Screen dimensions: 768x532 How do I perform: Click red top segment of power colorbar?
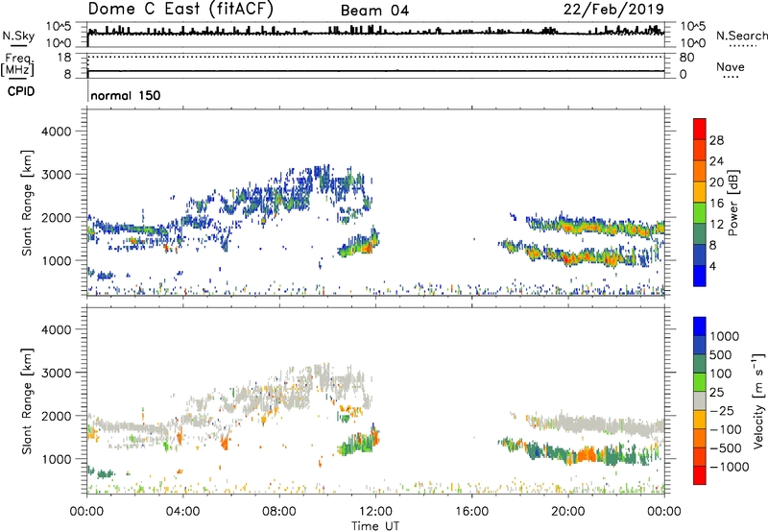click(700, 129)
